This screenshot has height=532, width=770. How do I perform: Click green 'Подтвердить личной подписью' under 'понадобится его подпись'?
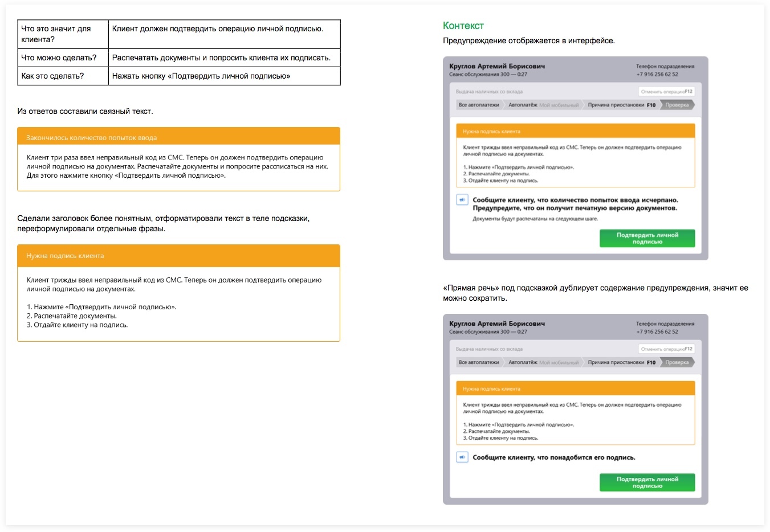click(647, 482)
